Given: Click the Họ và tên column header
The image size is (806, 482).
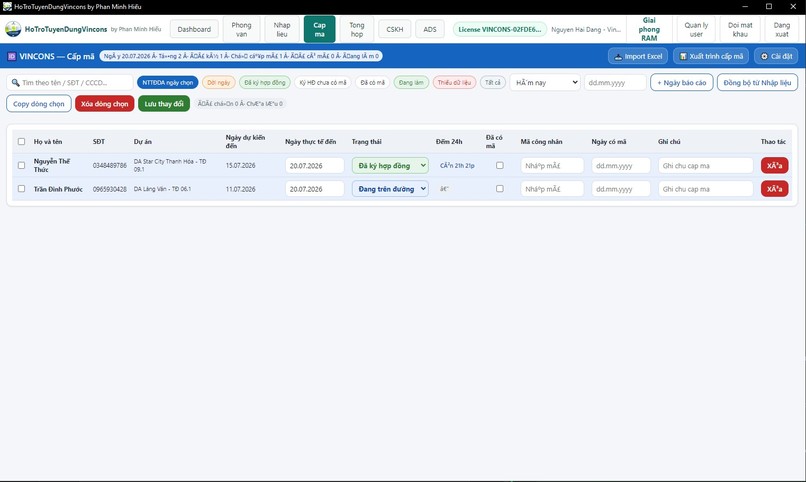Looking at the screenshot, I should [x=48, y=141].
